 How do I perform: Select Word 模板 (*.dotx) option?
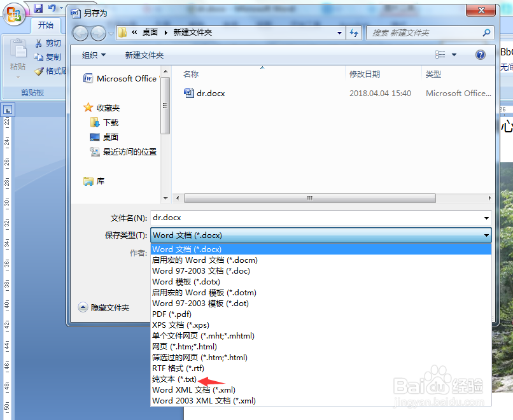[321, 282]
